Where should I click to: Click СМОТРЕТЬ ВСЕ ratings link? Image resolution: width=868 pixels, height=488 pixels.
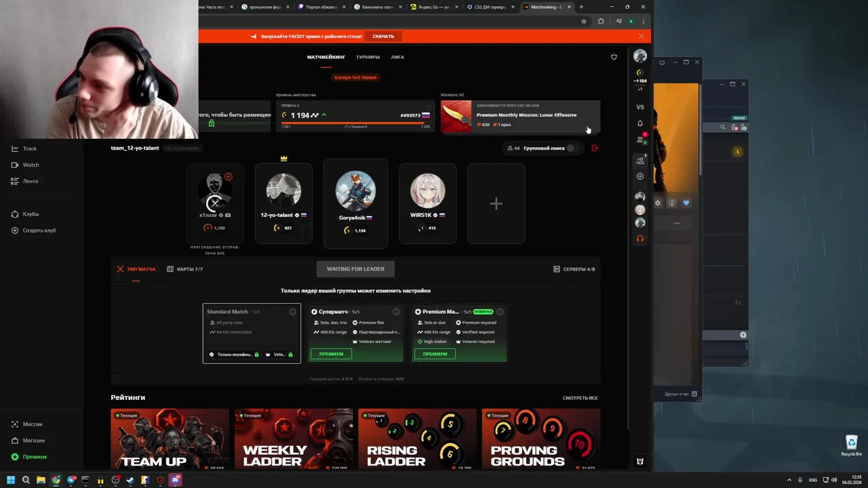[x=580, y=398]
